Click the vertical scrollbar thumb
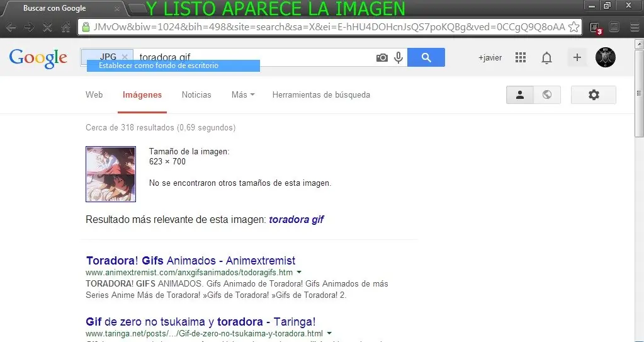 (x=639, y=93)
